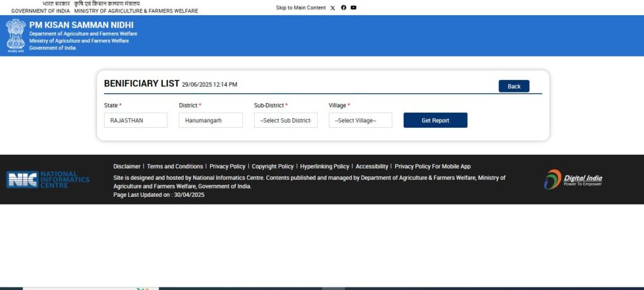The width and height of the screenshot is (644, 290).
Task: Open the YouTube icon in header
Action: pos(353,8)
